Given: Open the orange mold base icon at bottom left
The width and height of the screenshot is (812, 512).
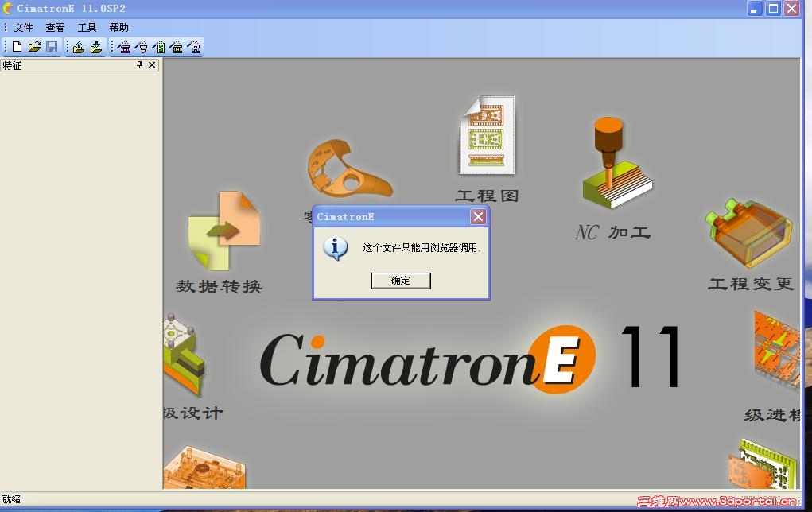Looking at the screenshot, I should pyautogui.click(x=204, y=468).
